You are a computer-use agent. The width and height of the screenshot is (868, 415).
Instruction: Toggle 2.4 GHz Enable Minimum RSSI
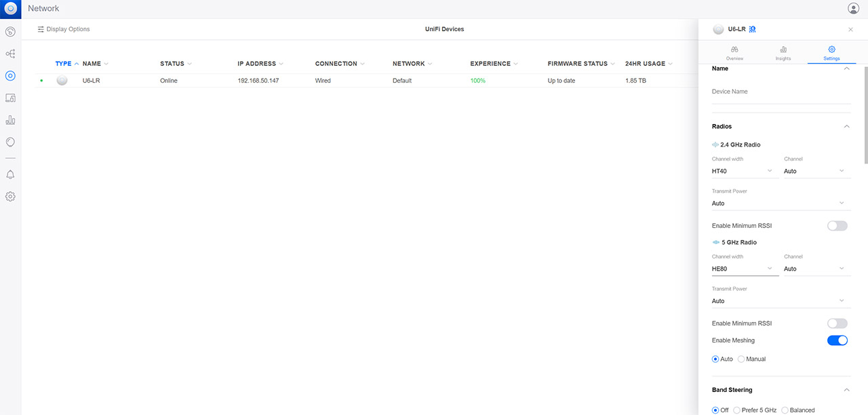click(837, 226)
